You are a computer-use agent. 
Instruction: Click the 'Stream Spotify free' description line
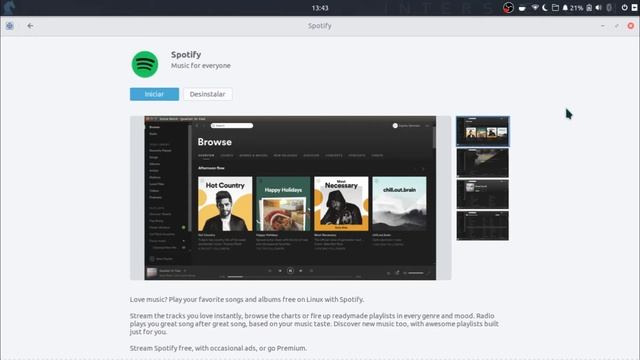(218, 348)
